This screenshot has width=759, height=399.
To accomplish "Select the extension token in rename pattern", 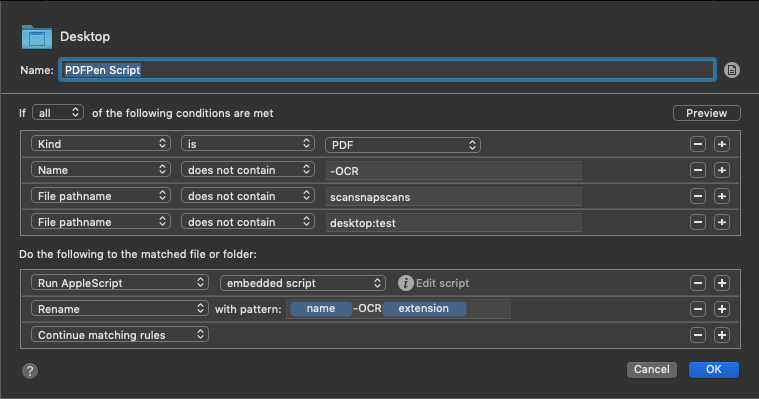I will (x=424, y=308).
